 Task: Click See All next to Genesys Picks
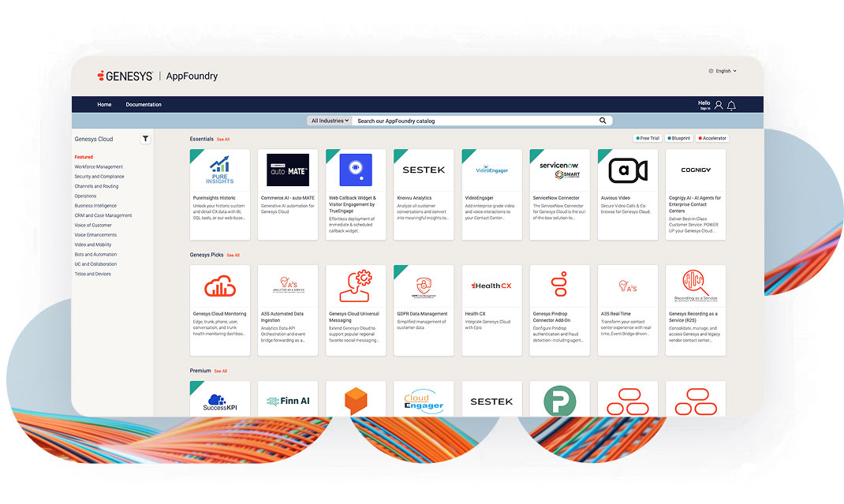pyautogui.click(x=233, y=256)
